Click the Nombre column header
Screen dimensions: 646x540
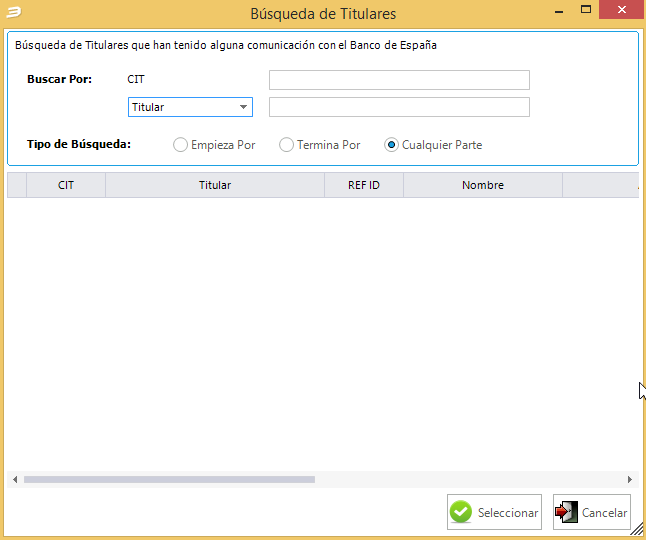(483, 185)
